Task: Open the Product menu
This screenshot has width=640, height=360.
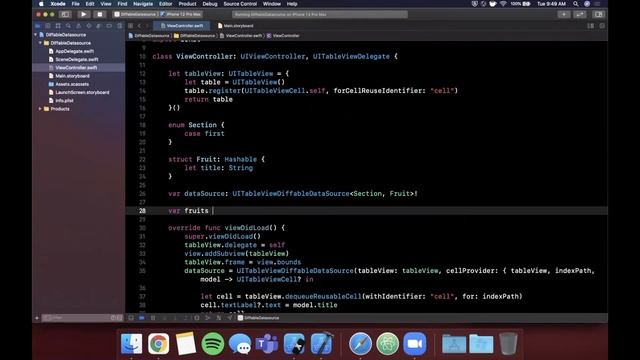Action: coord(187,4)
